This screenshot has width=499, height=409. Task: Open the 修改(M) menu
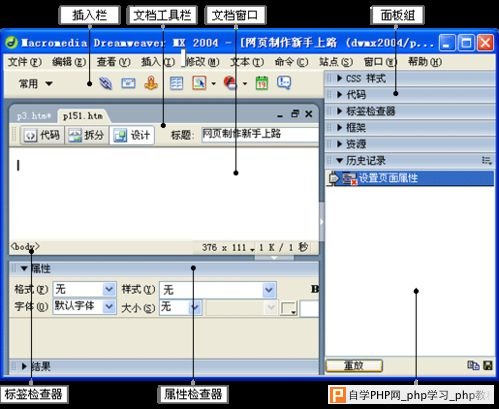(202, 62)
